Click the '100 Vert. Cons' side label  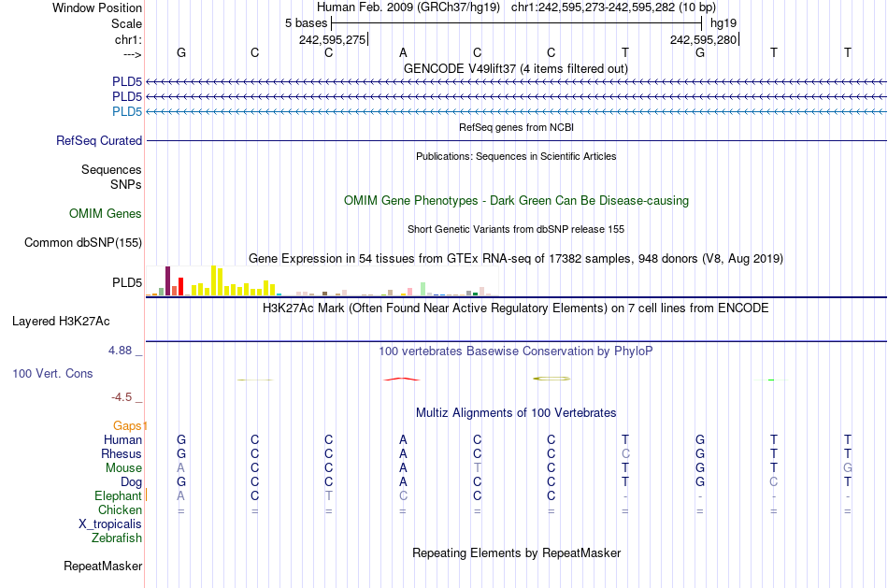[52, 373]
